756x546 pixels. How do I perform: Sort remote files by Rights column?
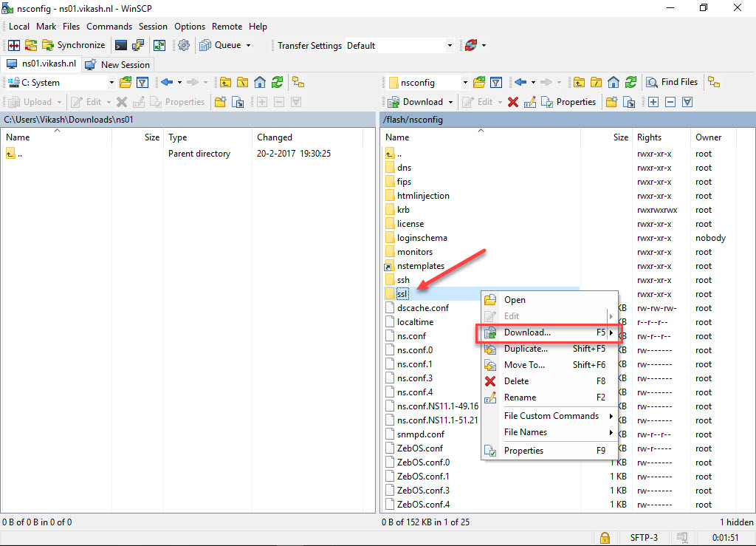pyautogui.click(x=661, y=137)
